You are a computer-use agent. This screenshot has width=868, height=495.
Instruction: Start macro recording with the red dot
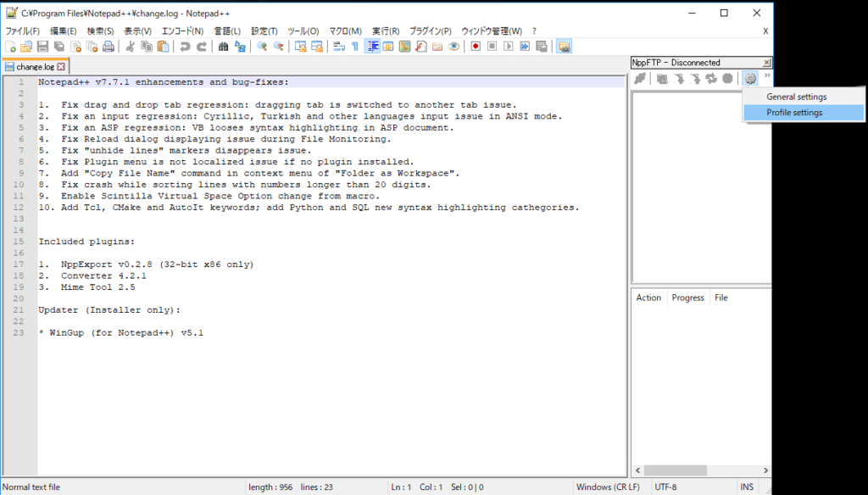[x=476, y=47]
